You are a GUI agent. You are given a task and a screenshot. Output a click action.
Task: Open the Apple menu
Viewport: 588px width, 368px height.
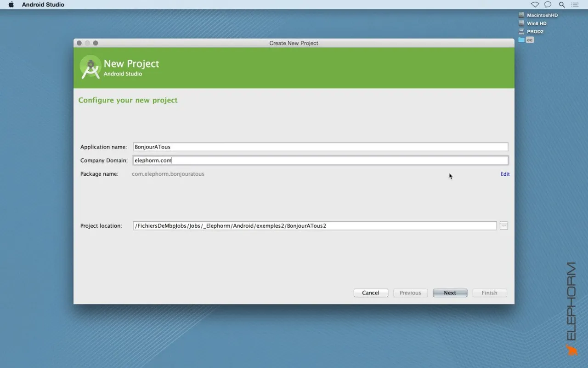click(11, 5)
